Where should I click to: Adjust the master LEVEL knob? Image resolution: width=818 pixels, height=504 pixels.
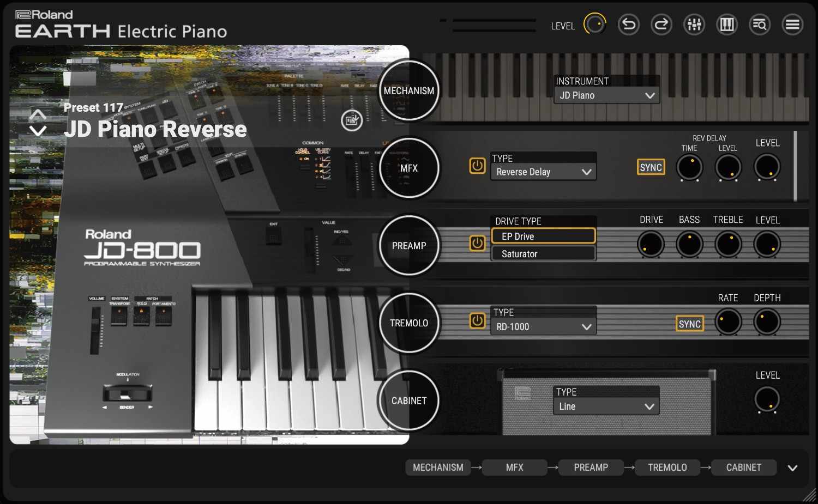point(595,24)
